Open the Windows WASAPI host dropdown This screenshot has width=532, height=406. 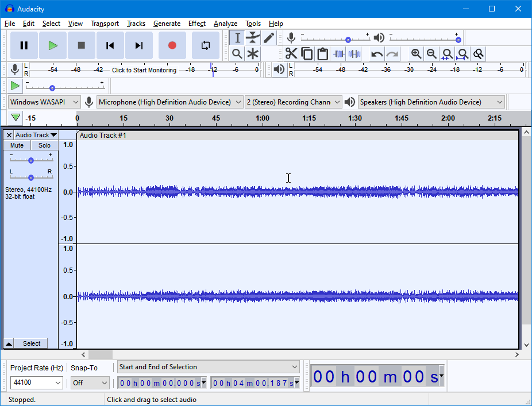44,102
